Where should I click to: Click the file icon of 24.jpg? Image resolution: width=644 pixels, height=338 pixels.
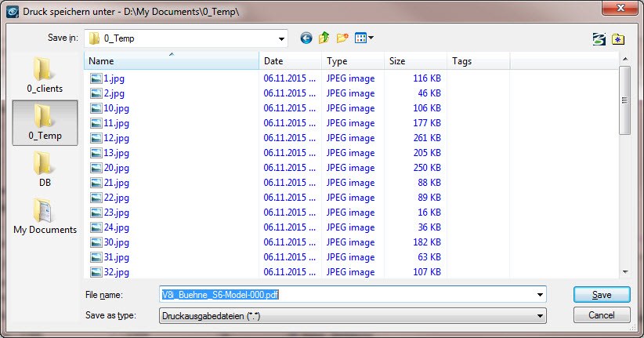click(96, 227)
